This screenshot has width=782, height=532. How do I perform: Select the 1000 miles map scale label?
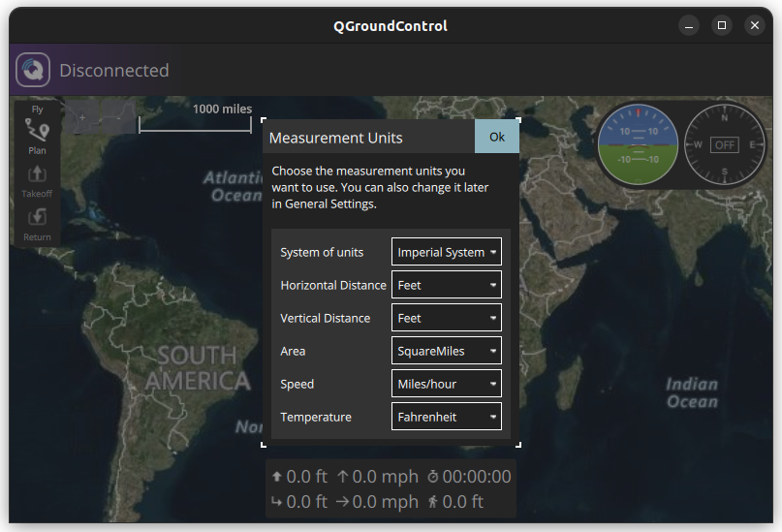tap(223, 109)
